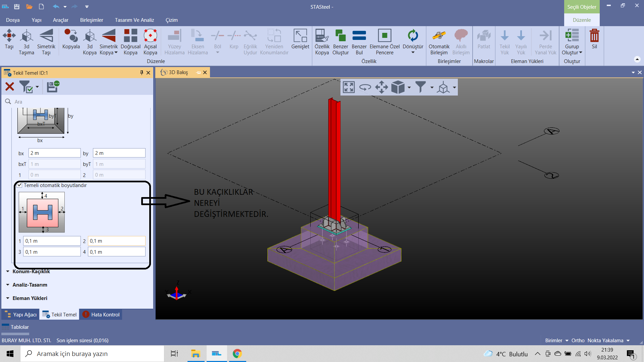The height and width of the screenshot is (362, 644).
Task: Toggle Ortho mode in status bar
Action: pyautogui.click(x=578, y=340)
